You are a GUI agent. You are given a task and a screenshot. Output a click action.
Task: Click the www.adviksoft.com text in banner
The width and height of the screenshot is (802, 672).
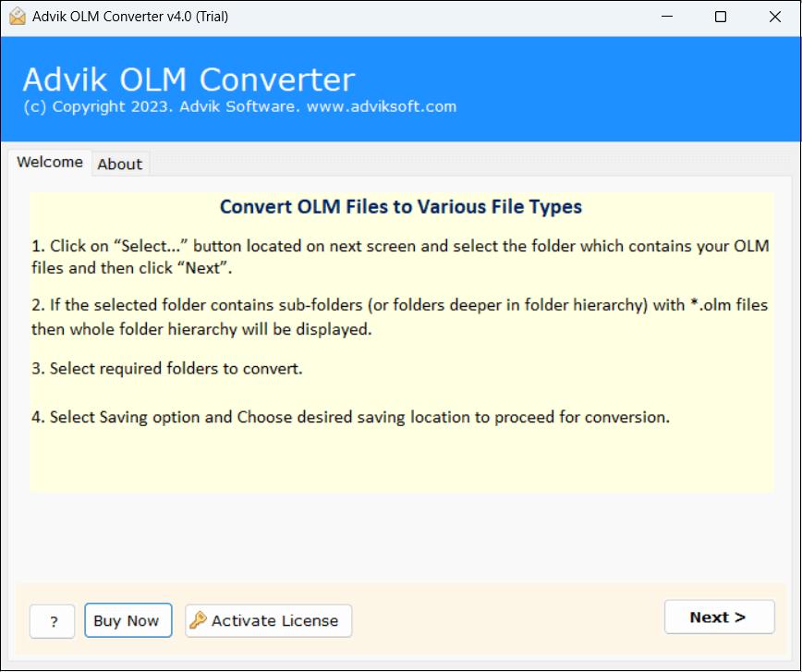(x=382, y=106)
